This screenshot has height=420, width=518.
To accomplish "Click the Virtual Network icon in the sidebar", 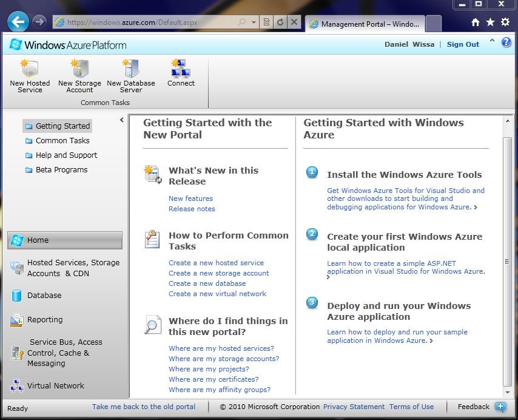I will point(16,385).
